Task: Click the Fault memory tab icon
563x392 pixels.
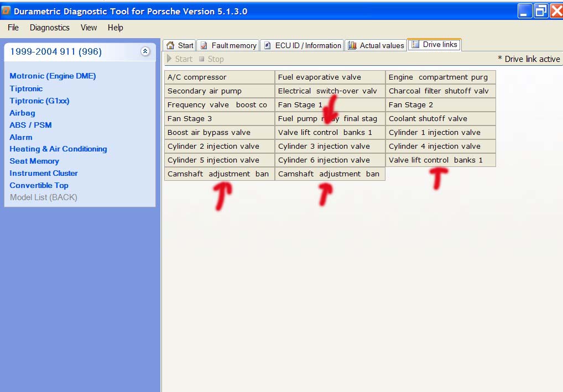Action: coord(204,45)
